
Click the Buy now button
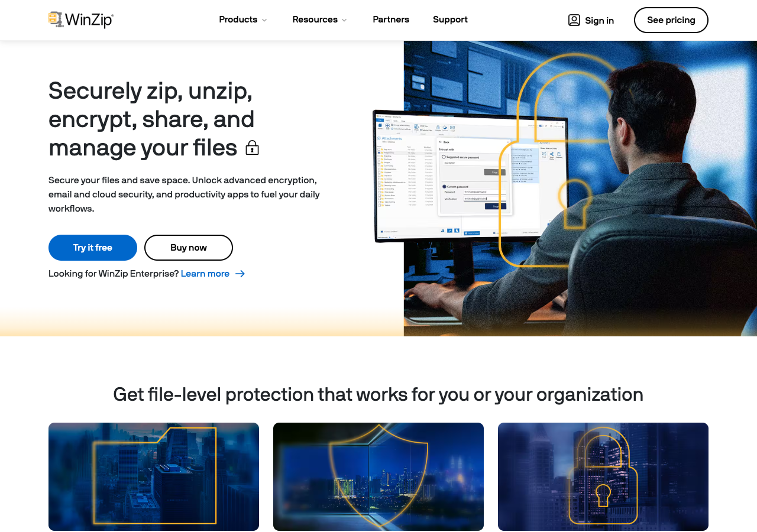tap(188, 247)
